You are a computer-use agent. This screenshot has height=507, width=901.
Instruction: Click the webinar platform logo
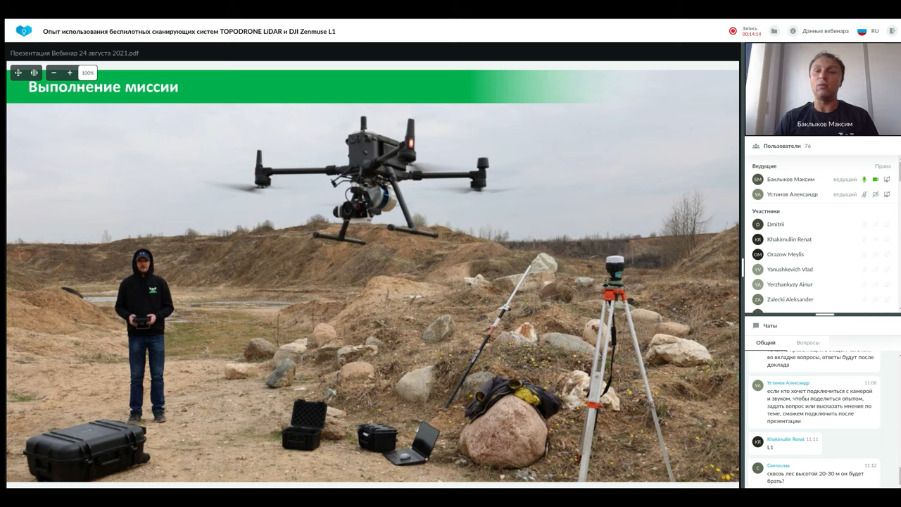pos(24,31)
